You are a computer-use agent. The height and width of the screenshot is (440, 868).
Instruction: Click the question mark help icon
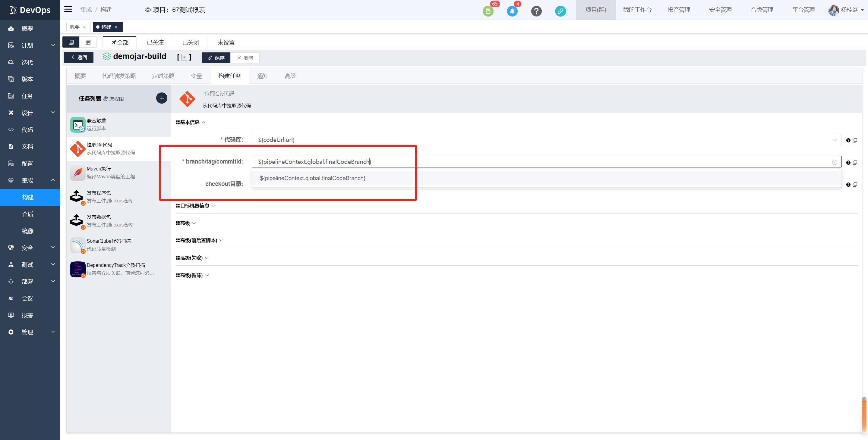(536, 11)
